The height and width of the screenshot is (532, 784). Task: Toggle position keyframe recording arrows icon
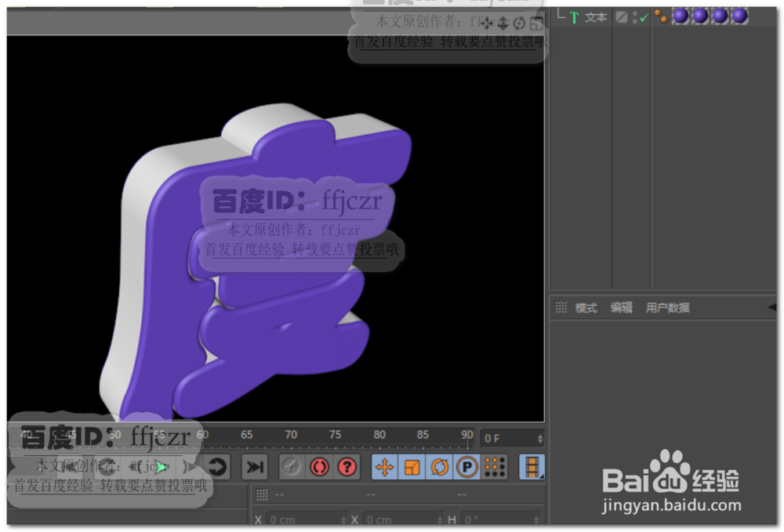tap(384, 468)
